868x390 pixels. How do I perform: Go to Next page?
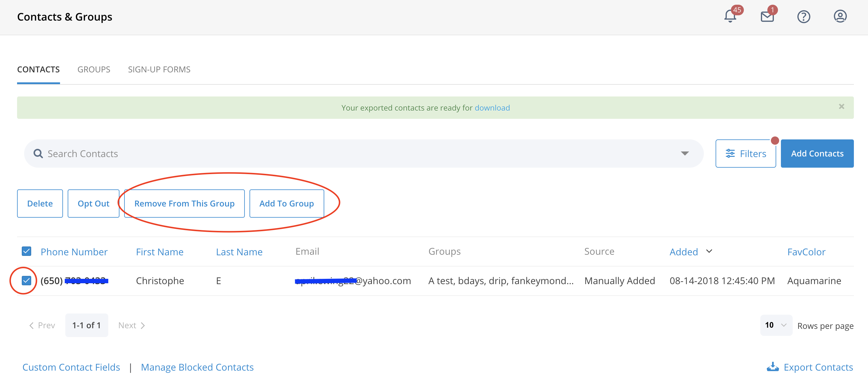click(x=132, y=325)
